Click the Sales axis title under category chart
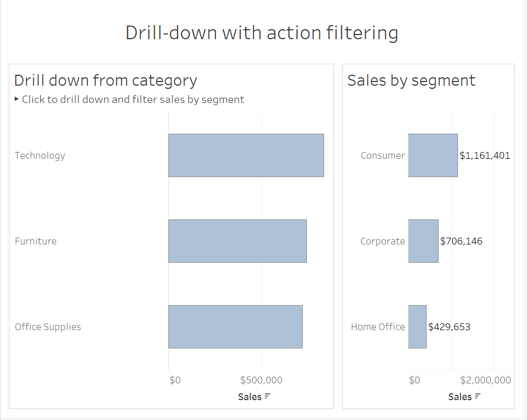This screenshot has width=527, height=420. tap(249, 396)
